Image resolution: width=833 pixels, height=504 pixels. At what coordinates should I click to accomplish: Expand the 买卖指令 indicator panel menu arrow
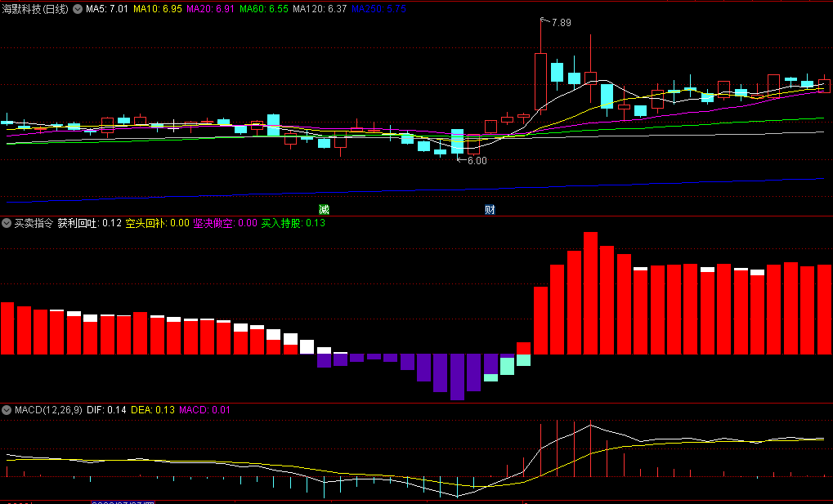tap(7, 223)
